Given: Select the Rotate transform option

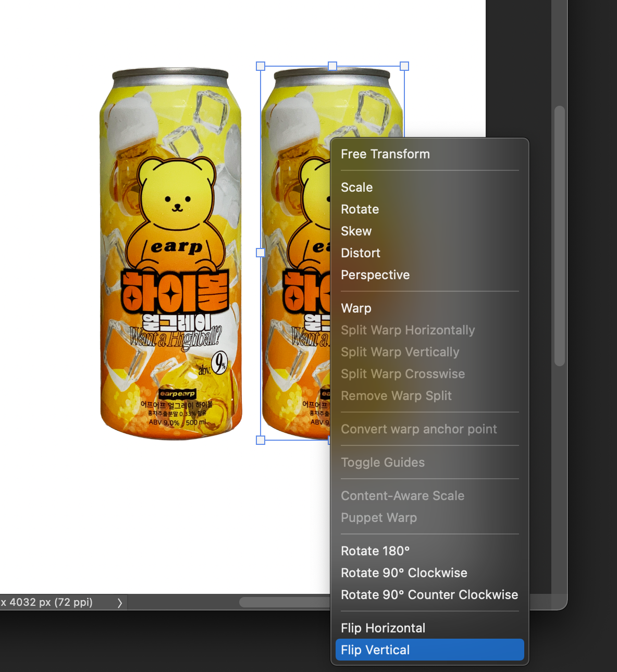Looking at the screenshot, I should click(429, 209).
